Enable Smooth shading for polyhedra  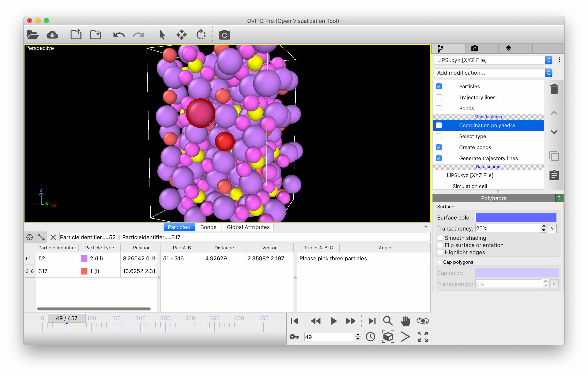pos(440,237)
